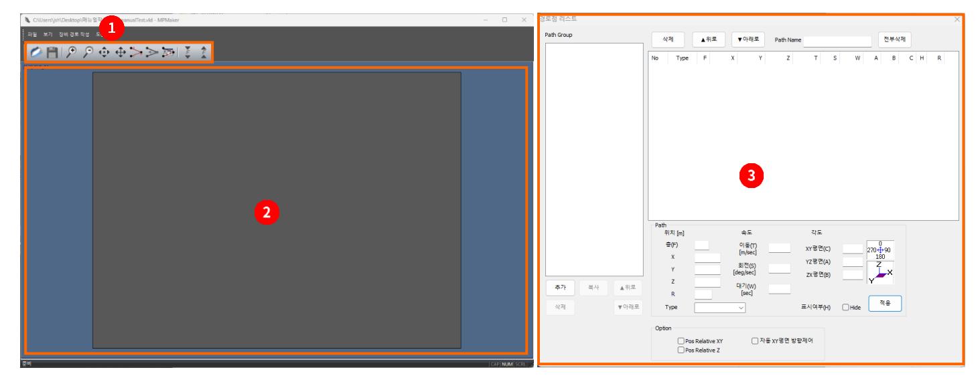980x382 pixels.
Task: Open the 파일 menu
Action: (x=32, y=33)
